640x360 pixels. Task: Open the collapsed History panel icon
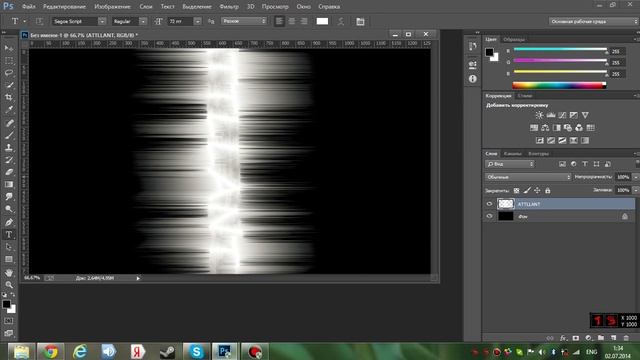(x=473, y=46)
